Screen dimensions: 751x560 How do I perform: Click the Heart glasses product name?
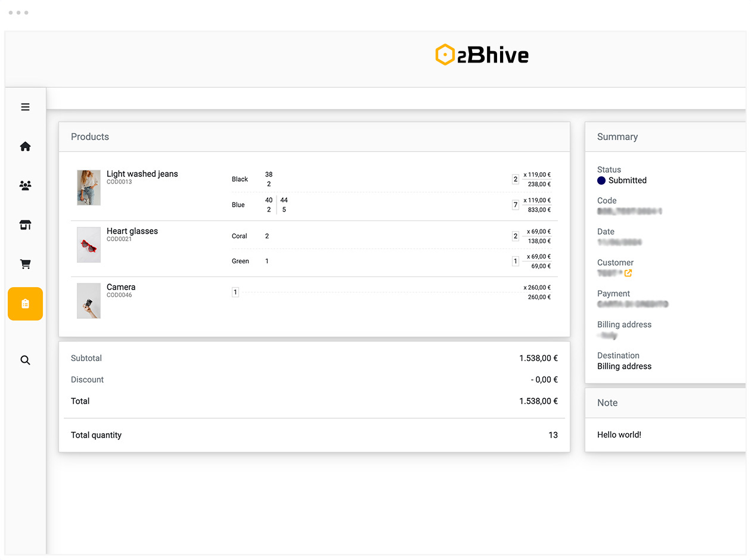(x=132, y=231)
